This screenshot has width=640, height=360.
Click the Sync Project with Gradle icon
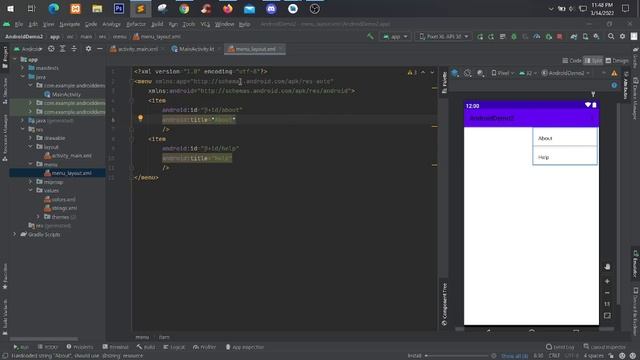point(574,37)
